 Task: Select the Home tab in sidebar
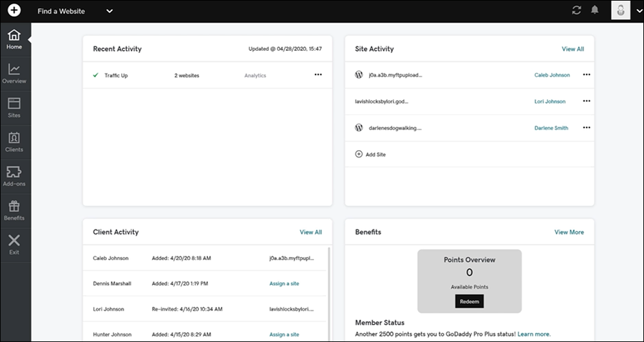[14, 39]
